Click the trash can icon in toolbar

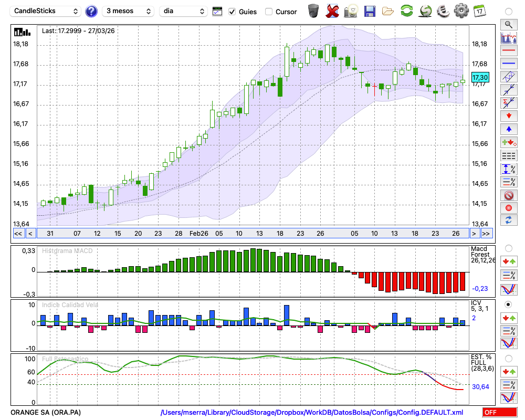click(313, 11)
